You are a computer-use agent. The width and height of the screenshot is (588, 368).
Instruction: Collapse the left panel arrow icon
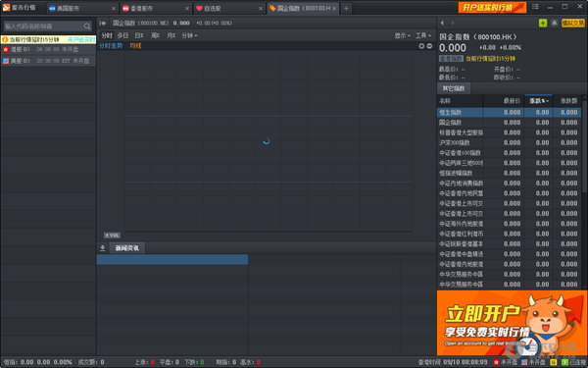pyautogui.click(x=103, y=24)
